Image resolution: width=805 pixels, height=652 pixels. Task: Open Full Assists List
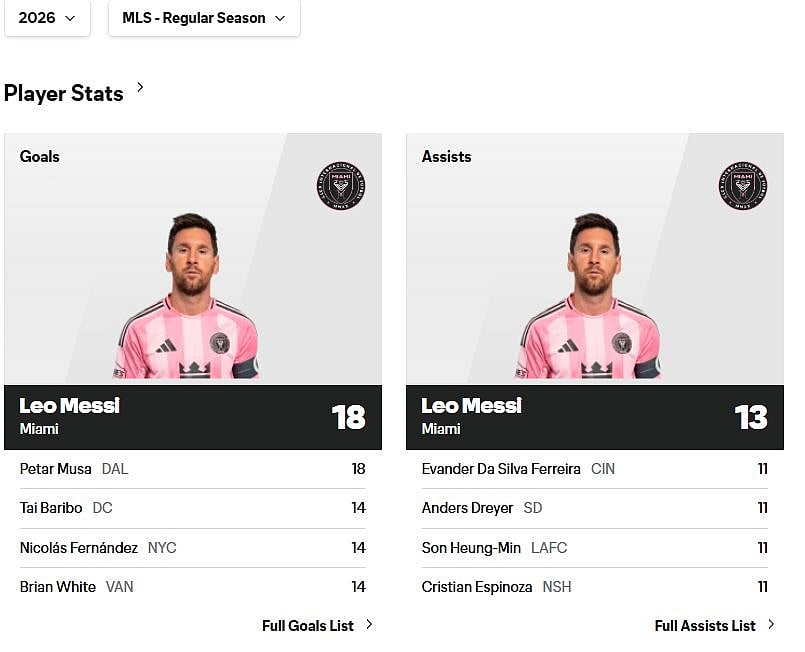[705, 626]
